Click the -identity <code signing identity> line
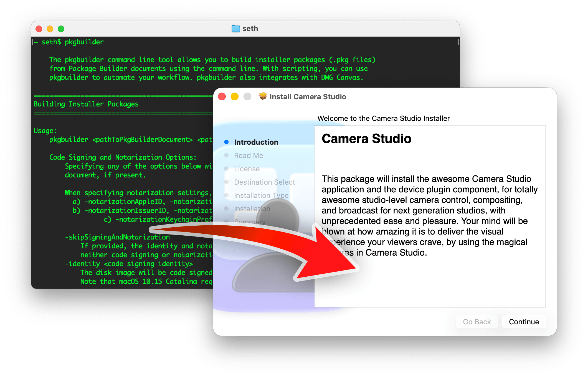Screen dimensions: 588x377 pos(129,264)
